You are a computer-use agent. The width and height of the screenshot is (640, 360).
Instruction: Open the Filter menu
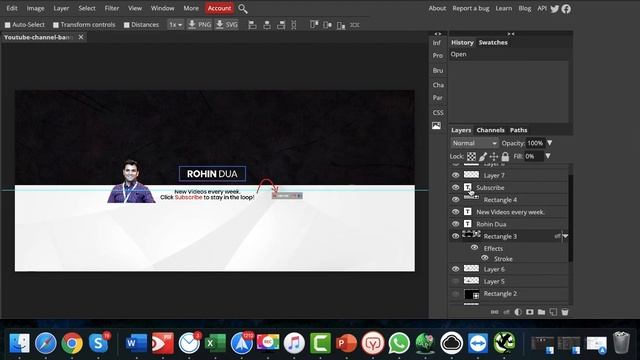point(112,8)
